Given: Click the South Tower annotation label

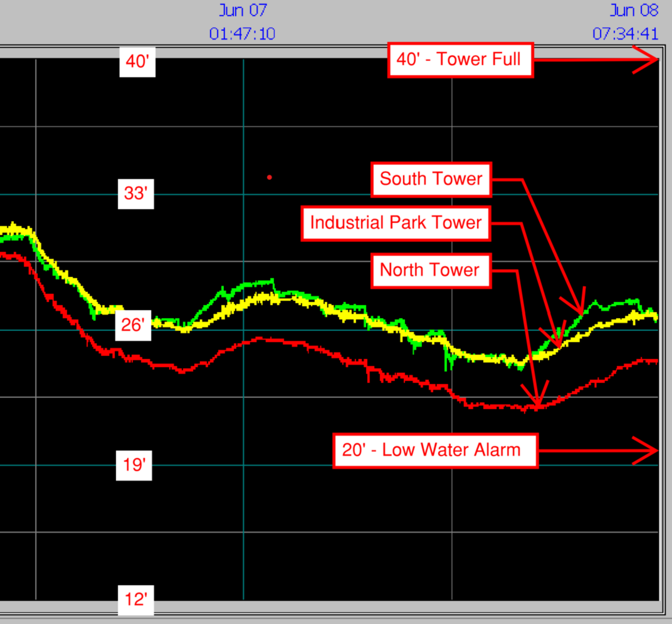Looking at the screenshot, I should (x=431, y=179).
